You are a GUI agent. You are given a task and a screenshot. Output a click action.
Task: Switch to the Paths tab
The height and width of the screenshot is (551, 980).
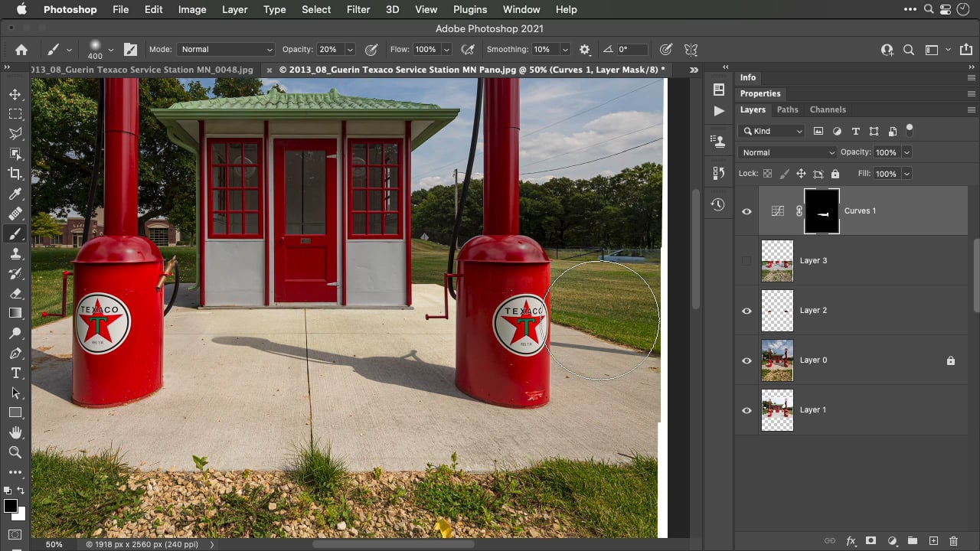[787, 109]
